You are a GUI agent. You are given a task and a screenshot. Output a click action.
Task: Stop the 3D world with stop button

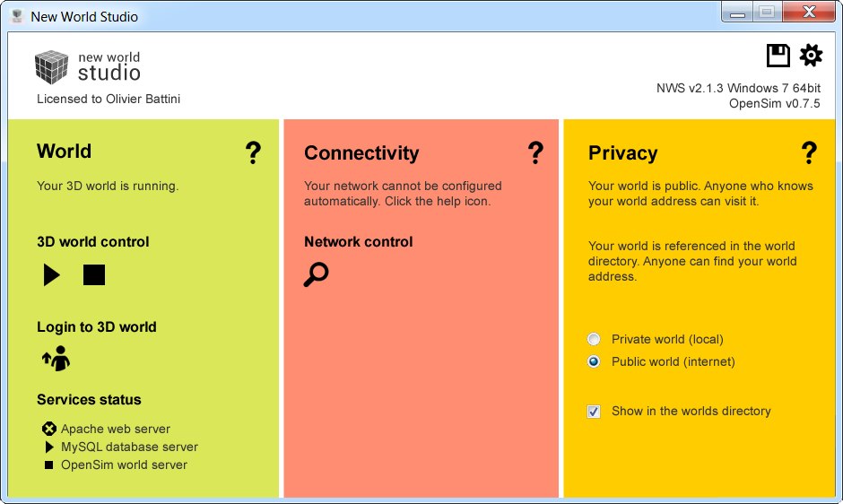[94, 274]
